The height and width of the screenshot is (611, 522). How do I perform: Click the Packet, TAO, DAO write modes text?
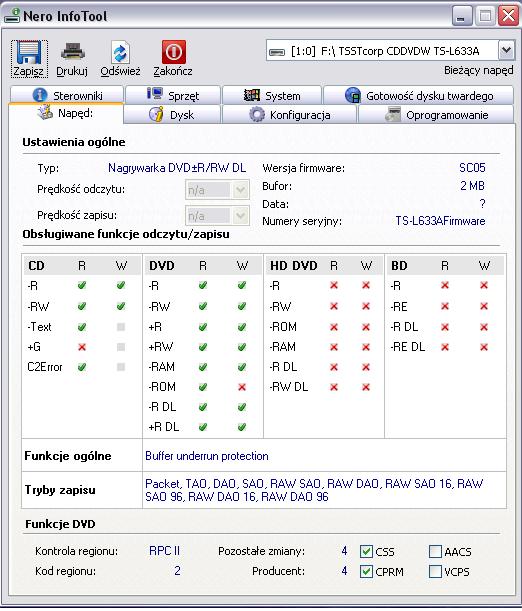click(x=314, y=490)
